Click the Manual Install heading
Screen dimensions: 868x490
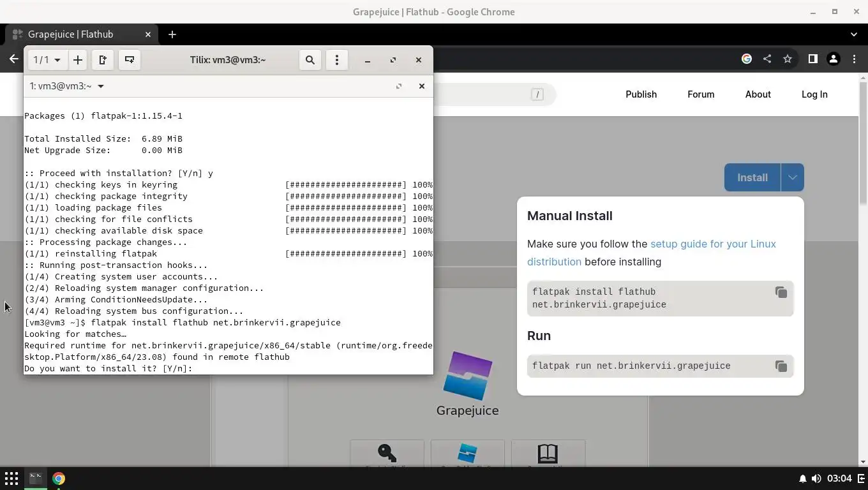tap(570, 216)
